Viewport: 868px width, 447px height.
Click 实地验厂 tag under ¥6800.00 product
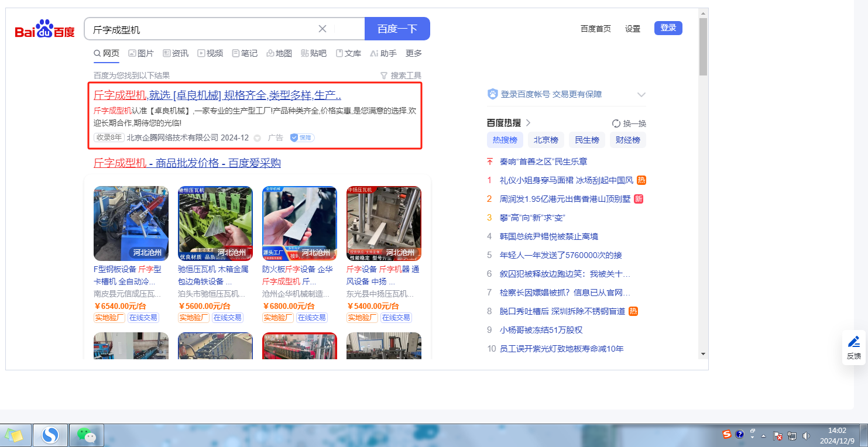point(278,318)
